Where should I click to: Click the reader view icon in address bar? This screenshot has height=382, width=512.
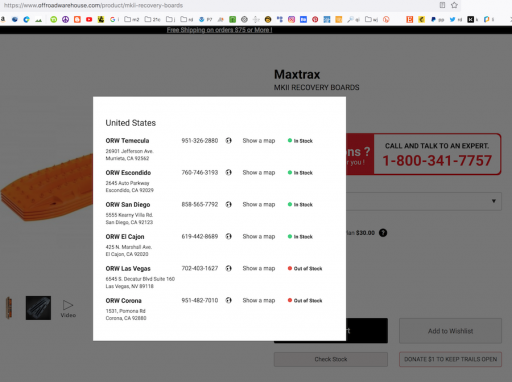pyautogui.click(x=442, y=5)
